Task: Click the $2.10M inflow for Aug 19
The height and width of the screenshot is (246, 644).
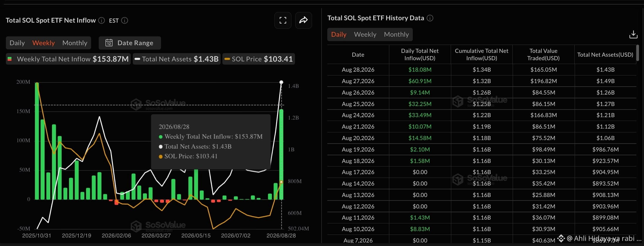Action: click(x=420, y=149)
